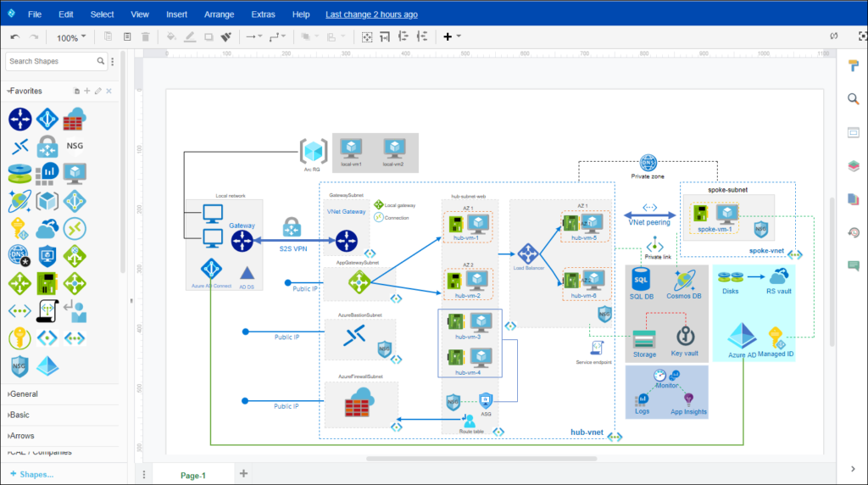This screenshot has height=485, width=868.
Task: Select the firewall shape in Favorites
Action: 75,119
